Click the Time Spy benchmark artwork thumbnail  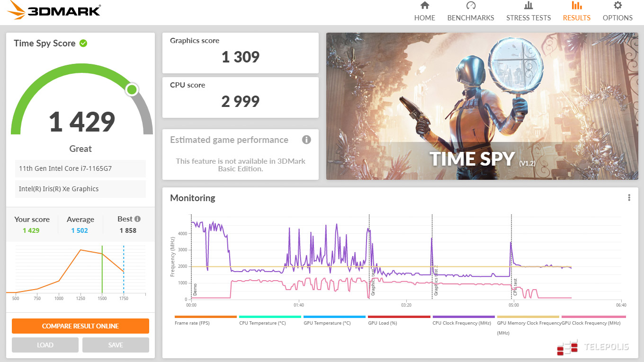[x=482, y=106]
